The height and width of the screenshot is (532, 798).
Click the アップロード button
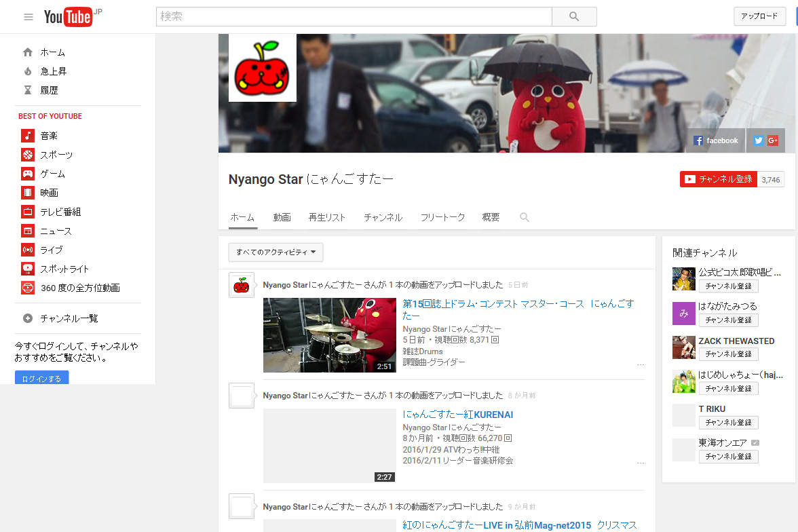tap(759, 16)
